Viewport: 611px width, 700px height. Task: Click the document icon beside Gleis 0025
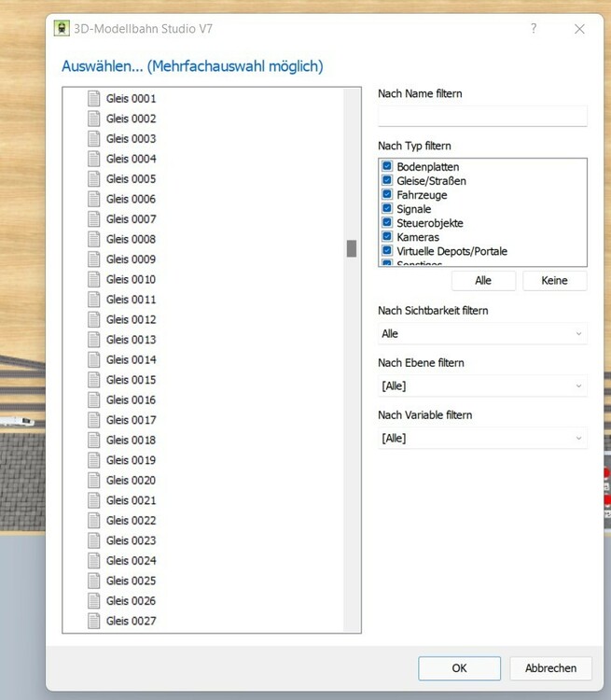93,581
